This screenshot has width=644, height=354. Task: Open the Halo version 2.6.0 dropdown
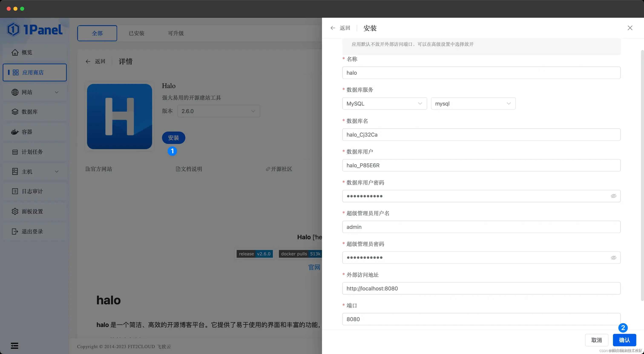218,111
